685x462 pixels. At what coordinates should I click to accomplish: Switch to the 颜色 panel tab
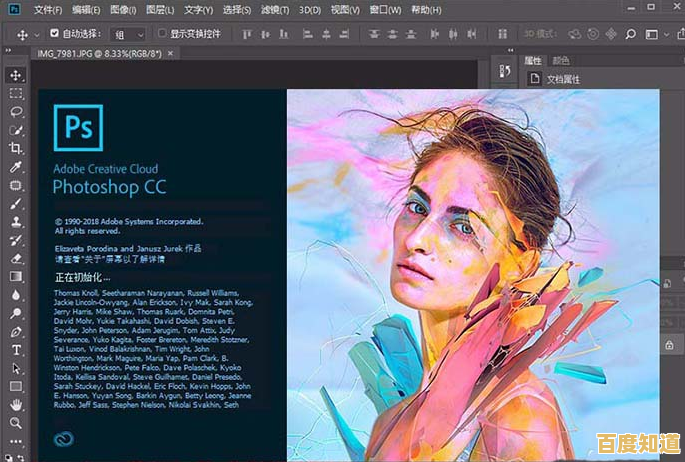[561, 61]
